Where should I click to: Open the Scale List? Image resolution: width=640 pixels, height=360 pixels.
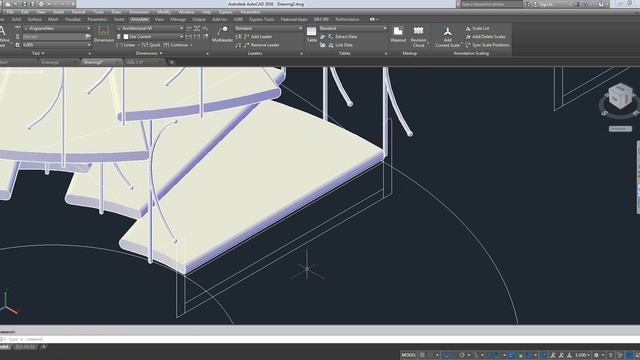point(477,29)
